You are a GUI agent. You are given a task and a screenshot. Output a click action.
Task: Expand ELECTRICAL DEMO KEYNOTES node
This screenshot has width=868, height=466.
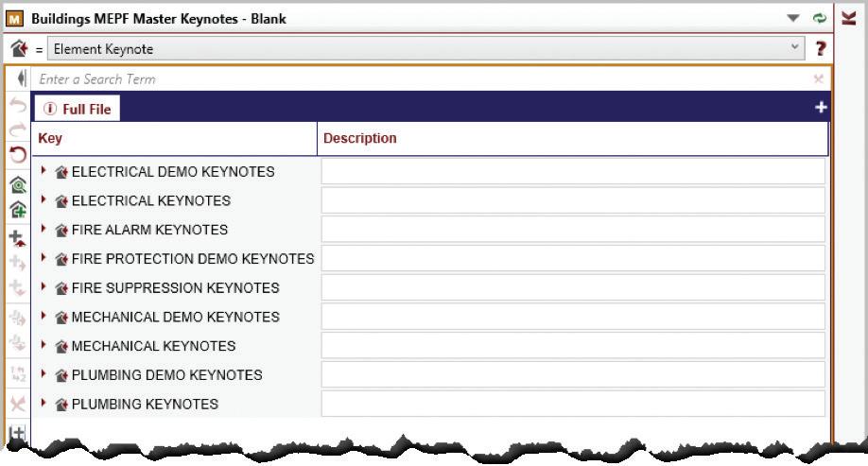tap(43, 170)
